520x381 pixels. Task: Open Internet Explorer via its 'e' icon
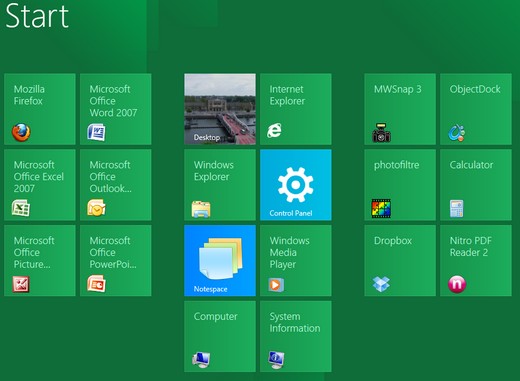tap(274, 130)
